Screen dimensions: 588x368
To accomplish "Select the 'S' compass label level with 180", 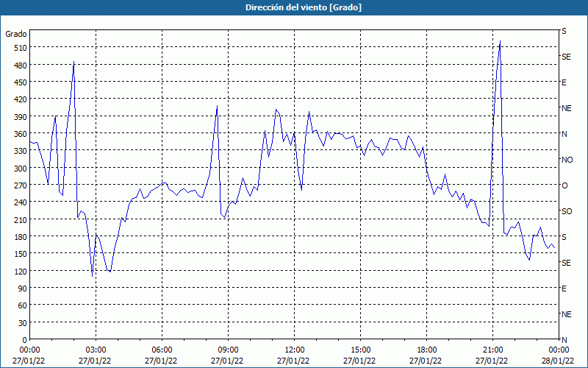I will tap(564, 237).
